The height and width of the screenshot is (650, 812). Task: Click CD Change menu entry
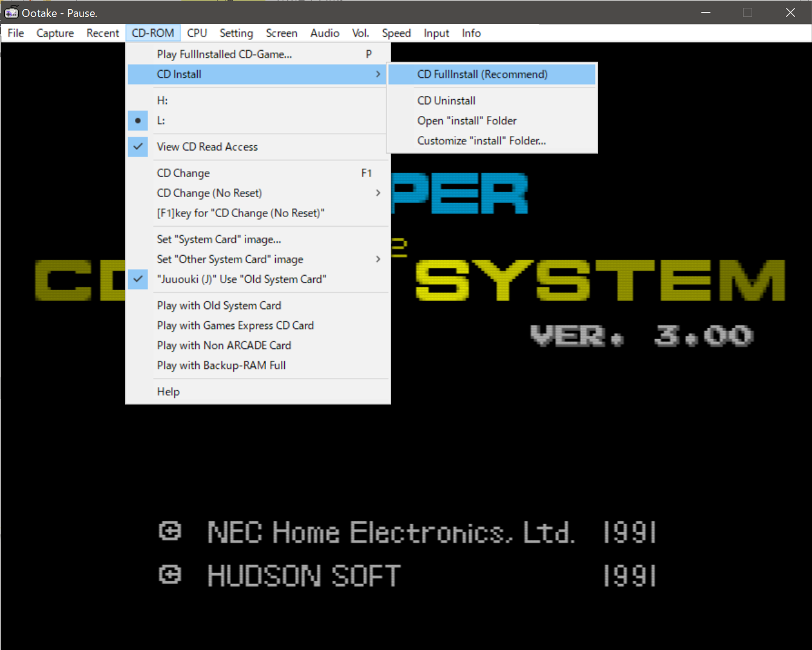pos(258,173)
